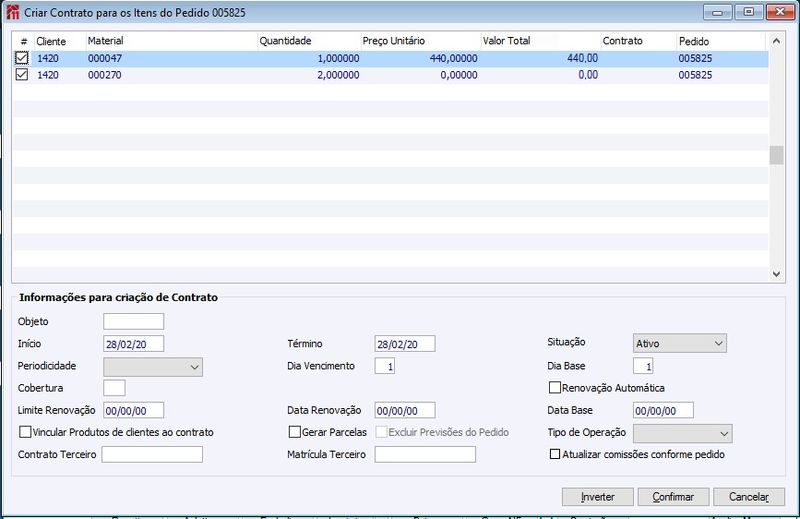Uncheck the row with material 000047
This screenshot has width=800, height=519.
(21, 58)
